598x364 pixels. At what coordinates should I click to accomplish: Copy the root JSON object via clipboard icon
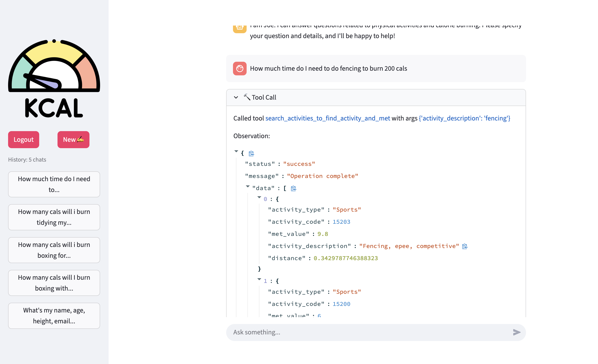[251, 153]
